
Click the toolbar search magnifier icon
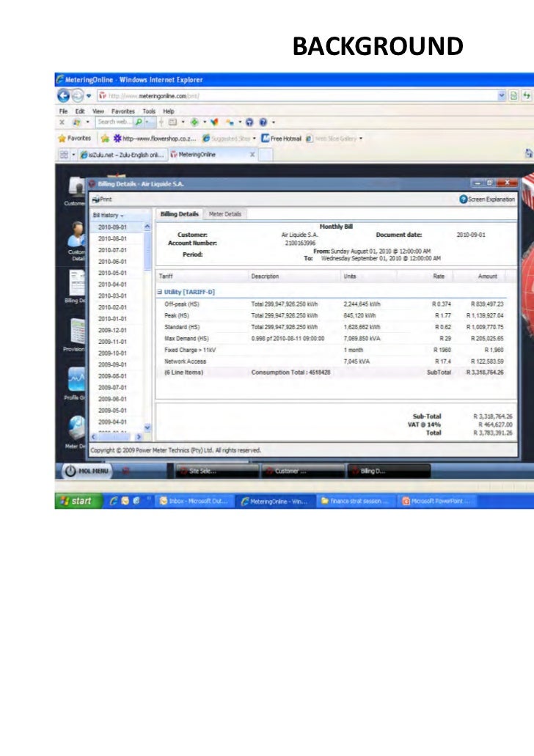[139, 122]
